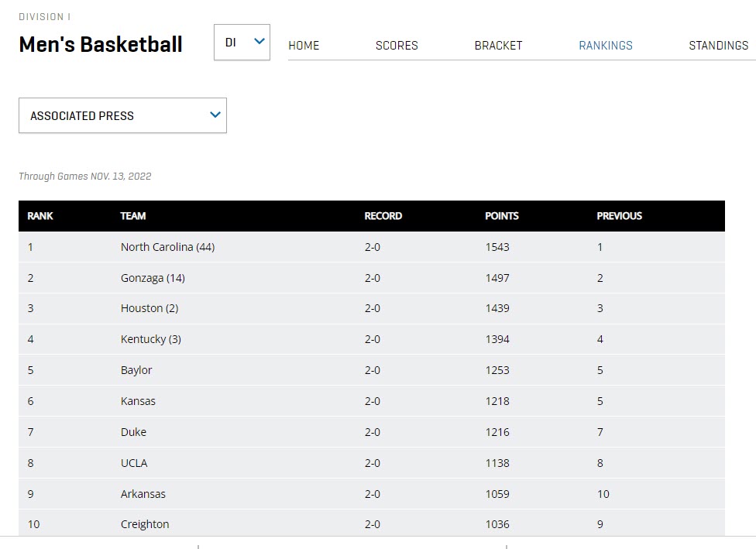Image resolution: width=756 pixels, height=549 pixels.
Task: Switch to the Bracket tab
Action: pyautogui.click(x=498, y=46)
